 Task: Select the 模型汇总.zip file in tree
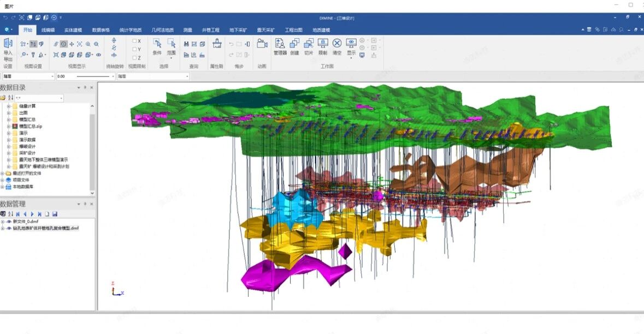(x=31, y=126)
